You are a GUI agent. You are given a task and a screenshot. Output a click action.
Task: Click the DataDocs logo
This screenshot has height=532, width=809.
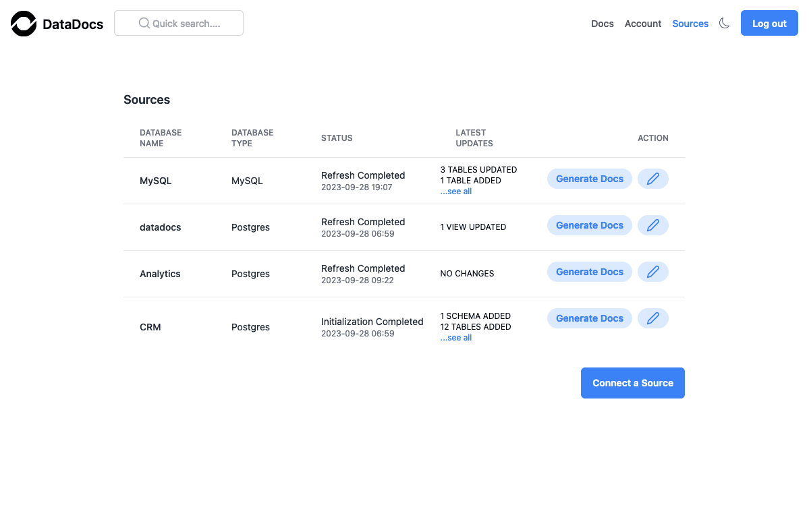pos(57,24)
